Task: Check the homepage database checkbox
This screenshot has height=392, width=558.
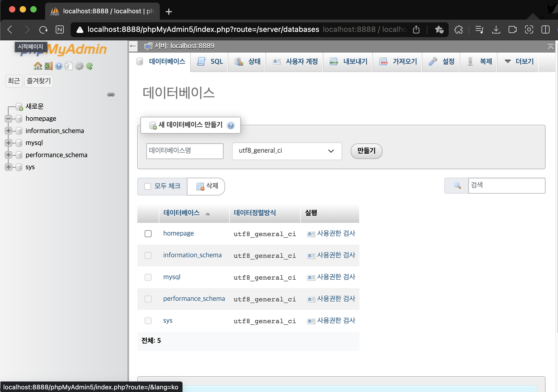Action: click(148, 234)
